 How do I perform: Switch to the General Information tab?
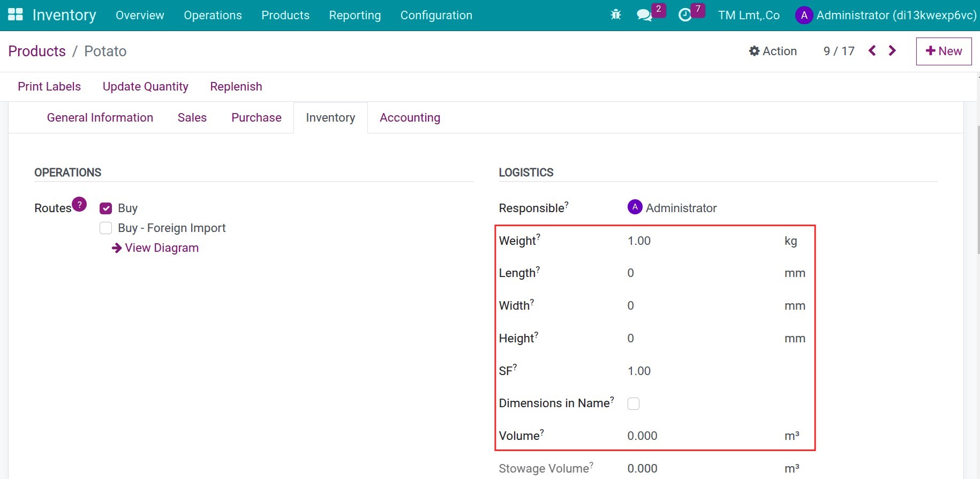[x=100, y=117]
